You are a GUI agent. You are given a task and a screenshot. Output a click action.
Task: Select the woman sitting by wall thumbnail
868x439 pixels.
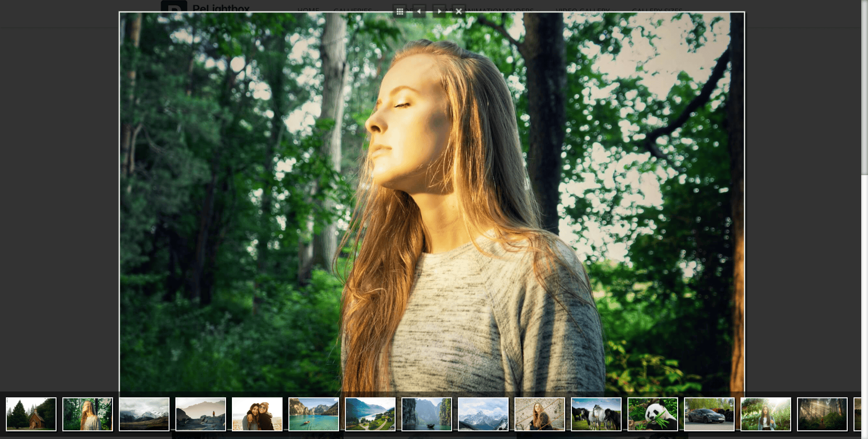point(540,414)
